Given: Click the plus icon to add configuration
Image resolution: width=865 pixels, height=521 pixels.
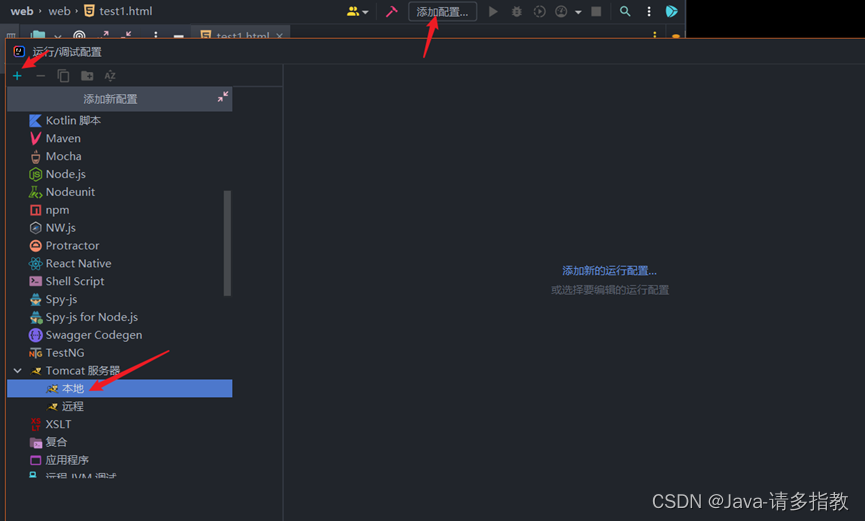Looking at the screenshot, I should [x=17, y=76].
